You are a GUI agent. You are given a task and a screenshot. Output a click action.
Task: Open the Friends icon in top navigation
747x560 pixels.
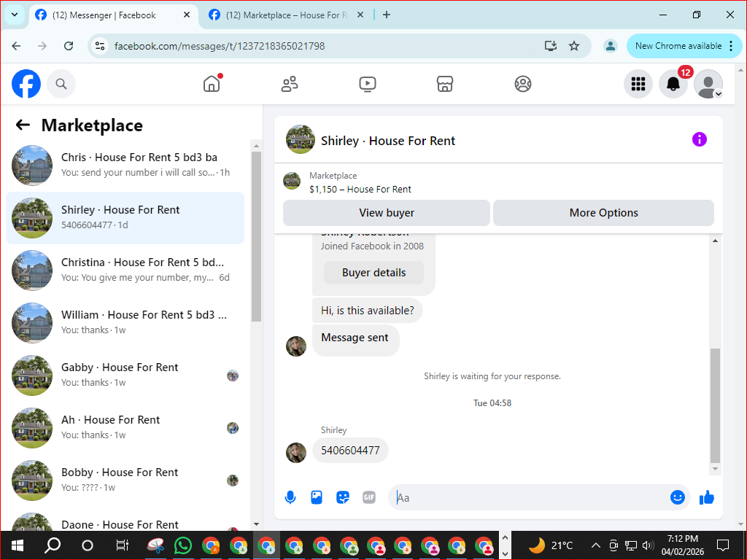290,84
